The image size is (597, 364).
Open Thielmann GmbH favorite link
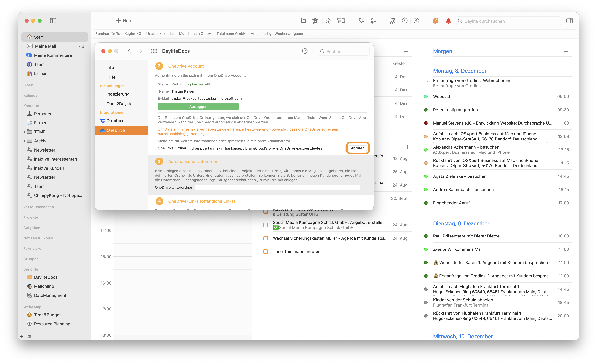point(231,34)
